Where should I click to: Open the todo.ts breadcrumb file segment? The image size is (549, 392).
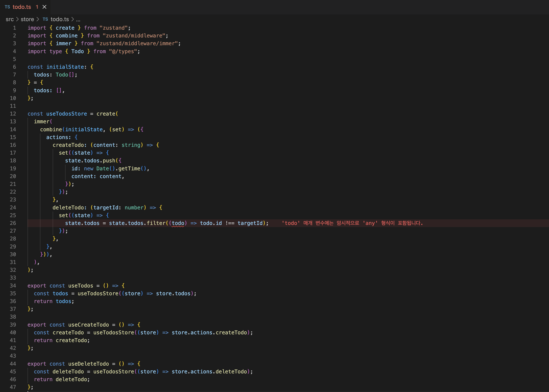60,19
